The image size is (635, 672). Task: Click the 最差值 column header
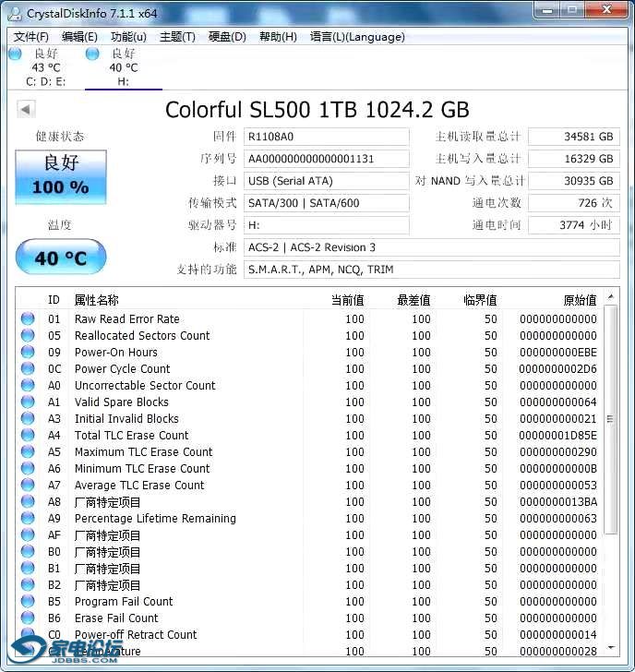tap(413, 300)
